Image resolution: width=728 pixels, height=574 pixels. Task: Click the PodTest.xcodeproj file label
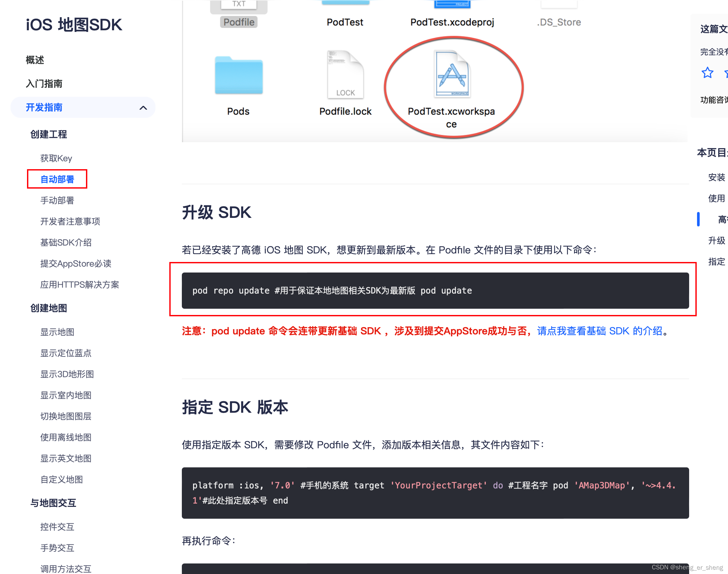pyautogui.click(x=452, y=22)
